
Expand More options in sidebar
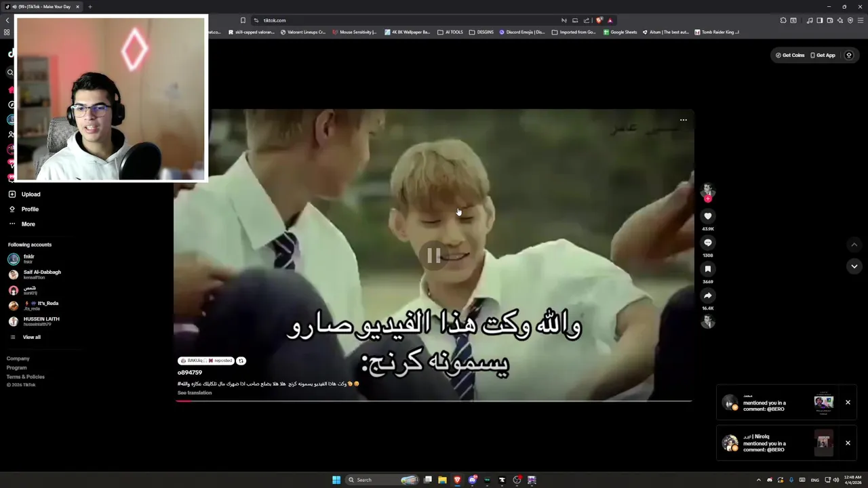pyautogui.click(x=22, y=224)
